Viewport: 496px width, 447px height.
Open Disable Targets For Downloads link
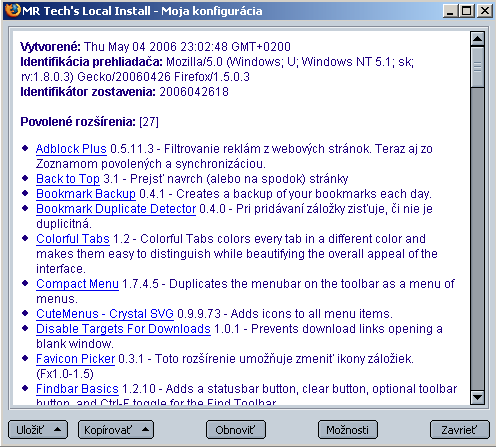click(123, 329)
